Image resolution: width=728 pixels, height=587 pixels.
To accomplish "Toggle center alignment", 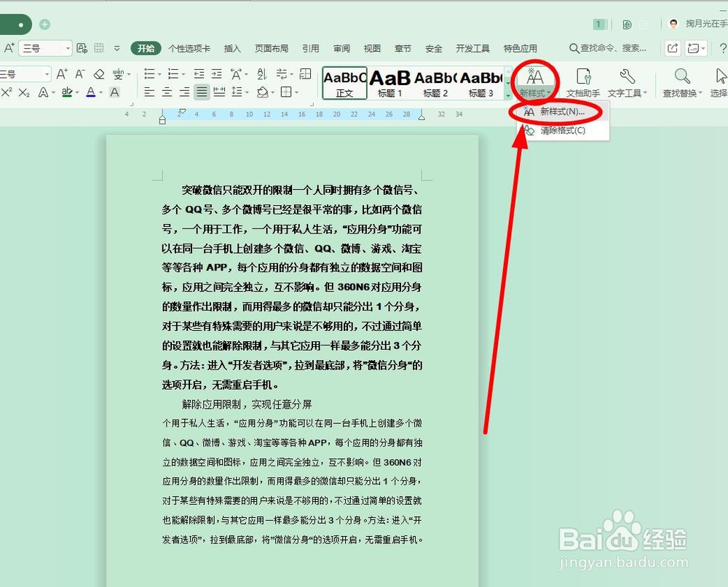I will 168,91.
